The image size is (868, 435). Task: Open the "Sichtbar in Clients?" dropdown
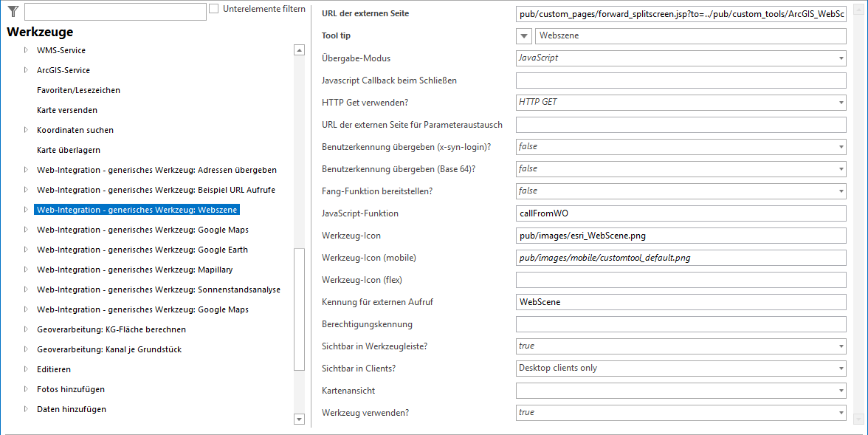point(840,368)
